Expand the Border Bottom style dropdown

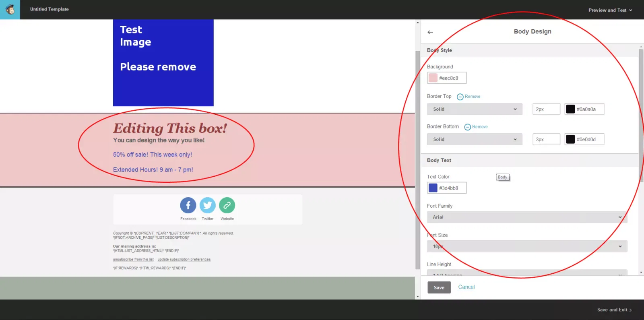click(475, 139)
